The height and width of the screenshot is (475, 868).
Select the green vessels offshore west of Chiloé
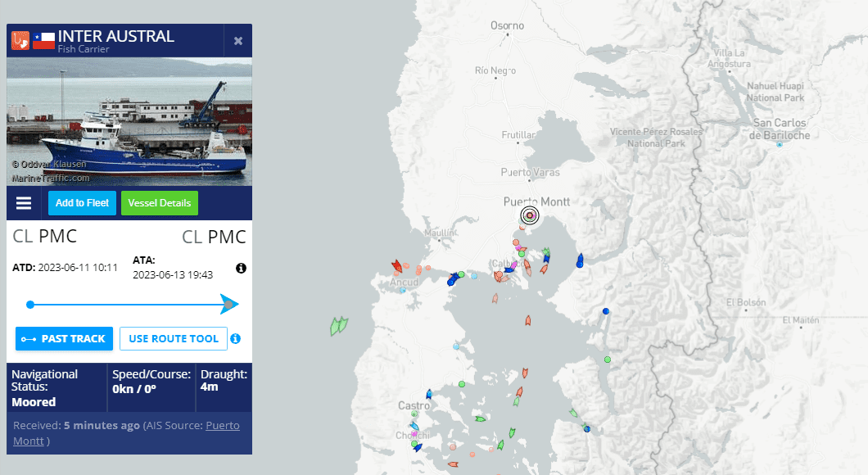339,325
